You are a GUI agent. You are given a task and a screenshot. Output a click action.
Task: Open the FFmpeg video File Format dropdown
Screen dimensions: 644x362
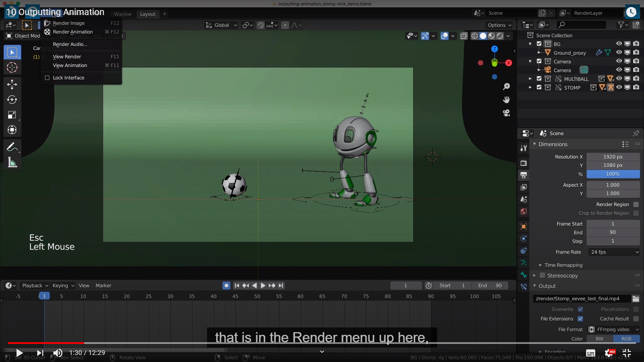point(614,329)
